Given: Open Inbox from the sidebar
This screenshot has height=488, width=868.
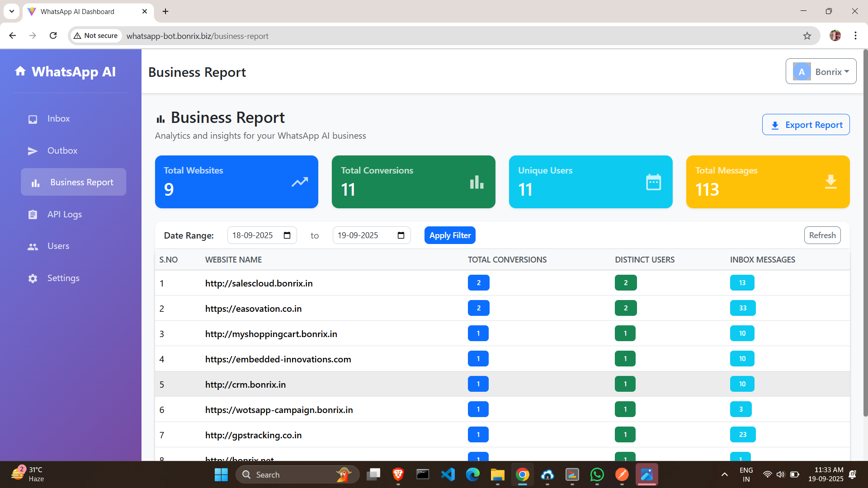Looking at the screenshot, I should (x=58, y=118).
